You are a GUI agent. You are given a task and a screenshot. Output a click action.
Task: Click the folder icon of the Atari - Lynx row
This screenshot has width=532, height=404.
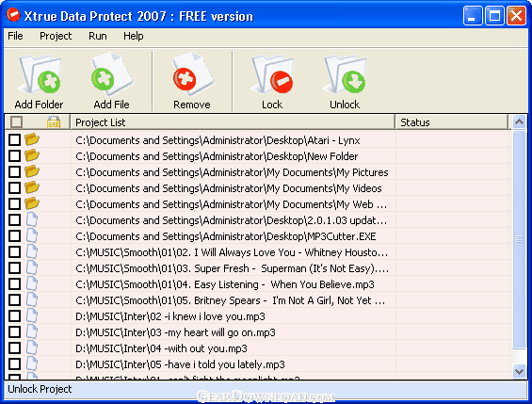point(32,139)
